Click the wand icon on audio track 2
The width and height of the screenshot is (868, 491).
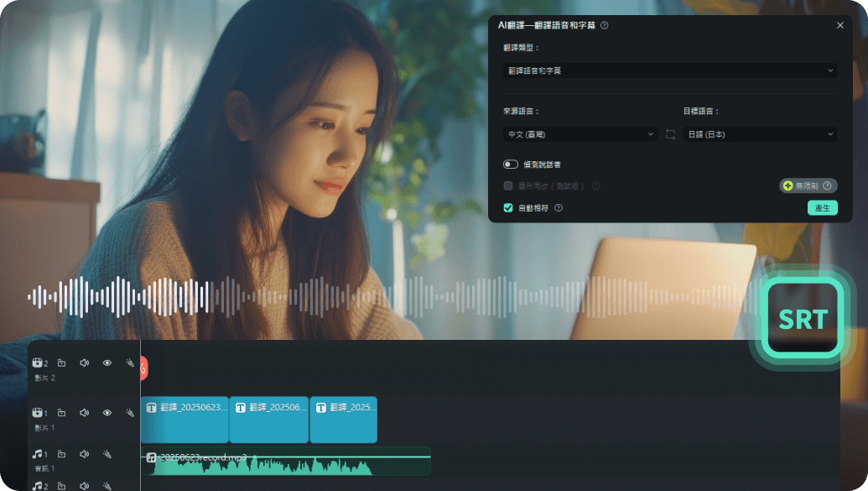107,486
